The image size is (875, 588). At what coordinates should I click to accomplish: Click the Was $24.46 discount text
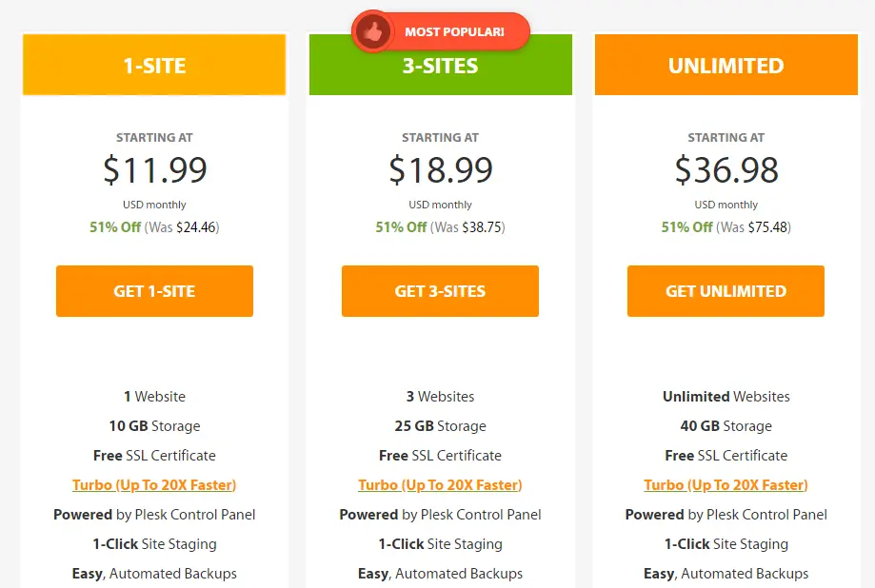(182, 227)
